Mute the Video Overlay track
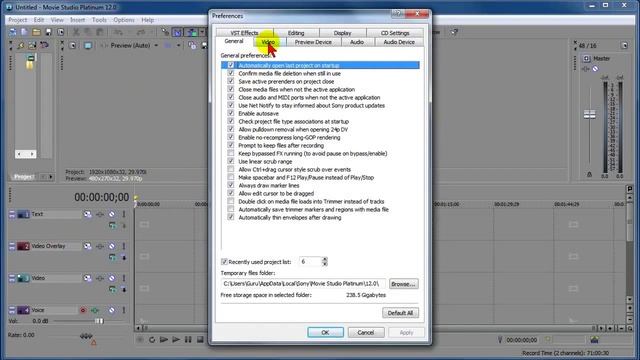The image size is (640, 360). [x=111, y=246]
